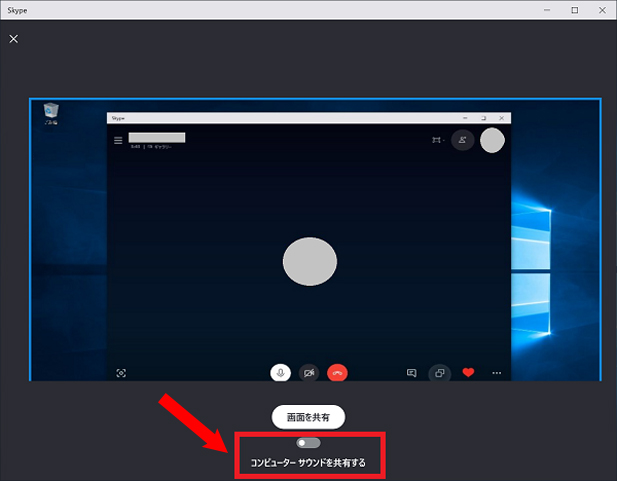Click the コンピューター サウンドを共有する label text
The height and width of the screenshot is (481, 617).
coord(308,463)
